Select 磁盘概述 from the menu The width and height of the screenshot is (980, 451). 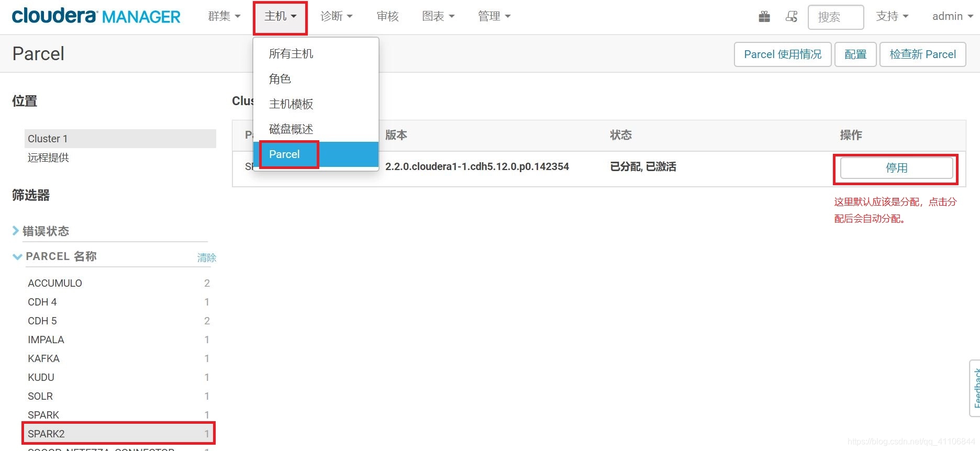pos(316,129)
